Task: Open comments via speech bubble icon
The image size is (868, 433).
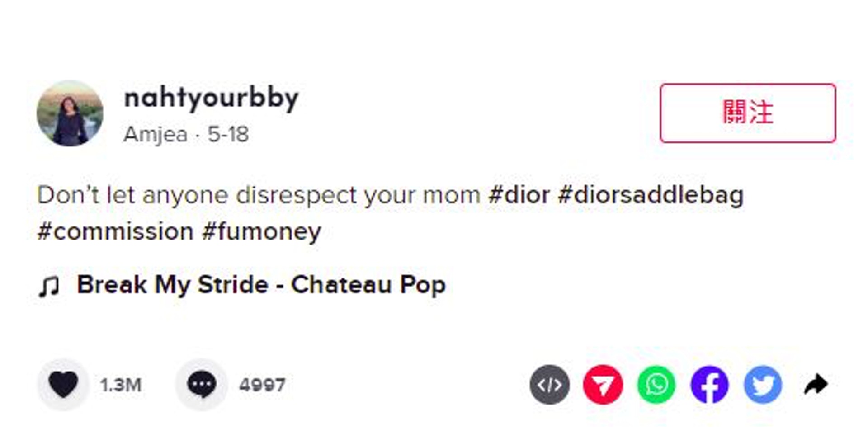Action: tap(202, 385)
